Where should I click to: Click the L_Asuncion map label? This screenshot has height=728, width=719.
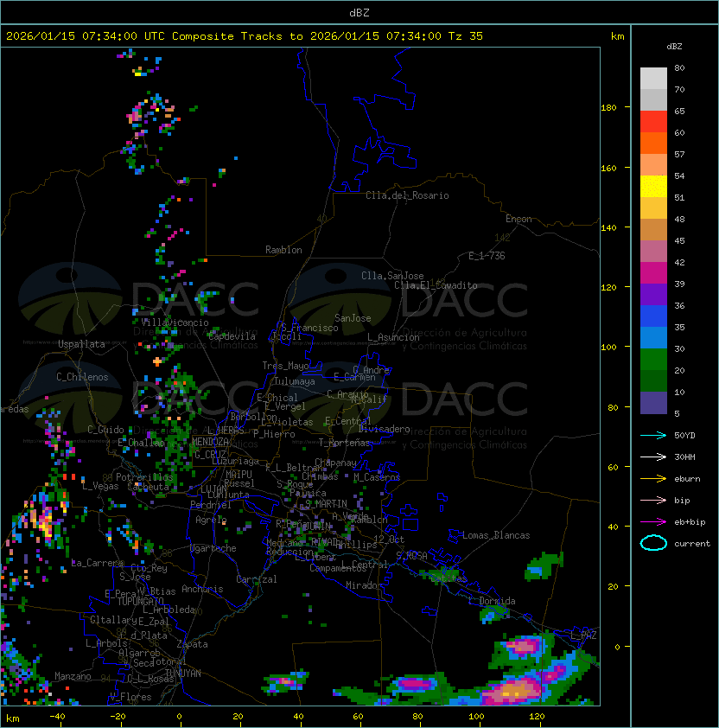[x=393, y=337]
